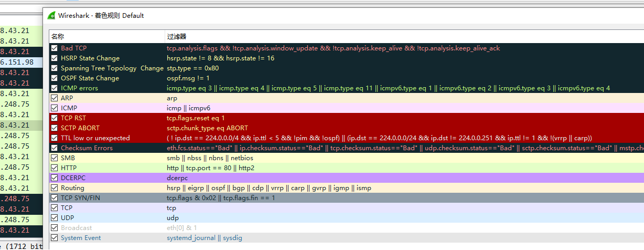Click the eth.fcs.status=="Bad" filter expression
The image size is (644, 250).
click(x=405, y=148)
